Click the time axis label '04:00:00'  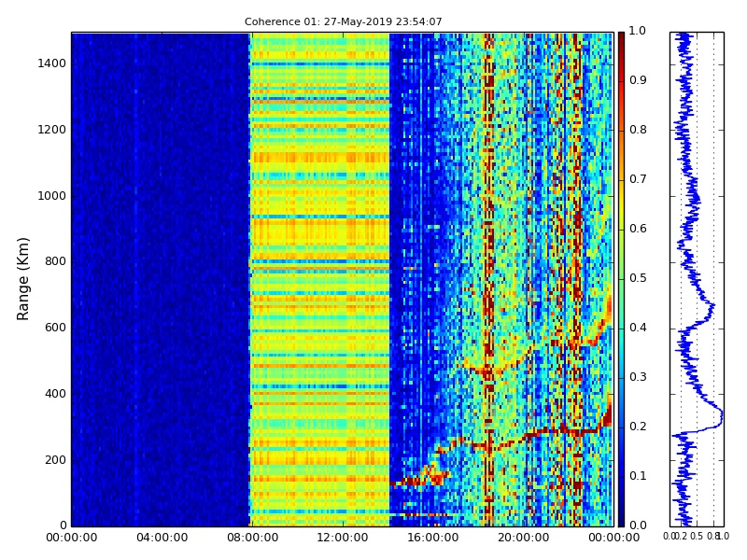coord(162,539)
